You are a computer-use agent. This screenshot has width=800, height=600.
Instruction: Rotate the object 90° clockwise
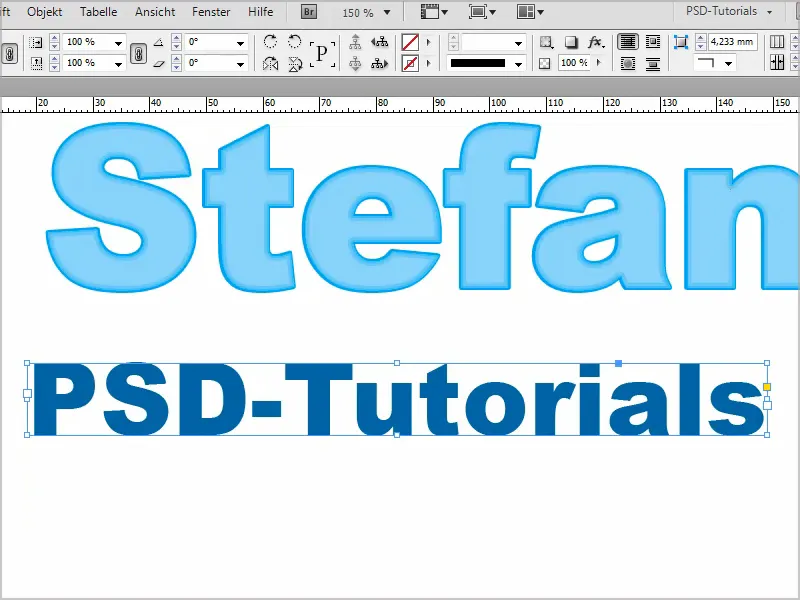270,41
